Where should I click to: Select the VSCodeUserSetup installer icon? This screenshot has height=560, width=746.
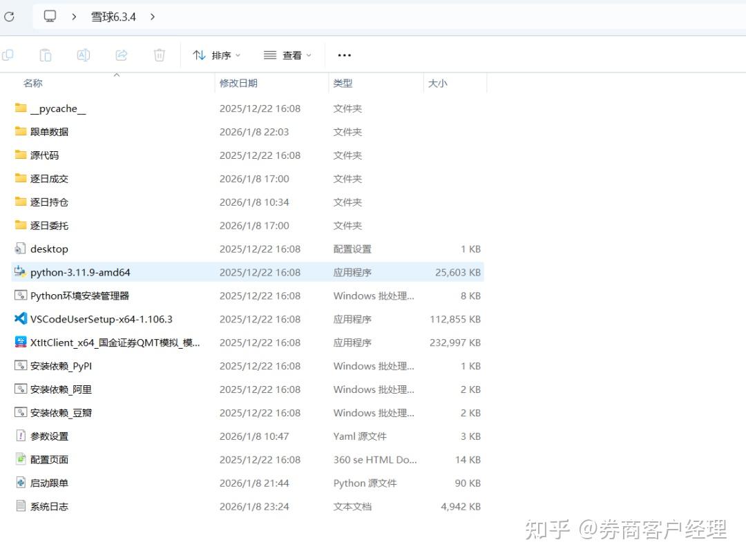(x=21, y=319)
